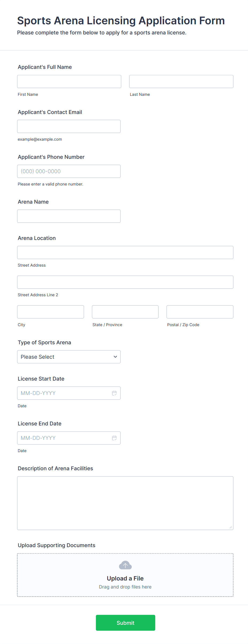Screen dimensions: 248x644
Task: Select the Applicant's Contact Email field
Action: (69, 126)
